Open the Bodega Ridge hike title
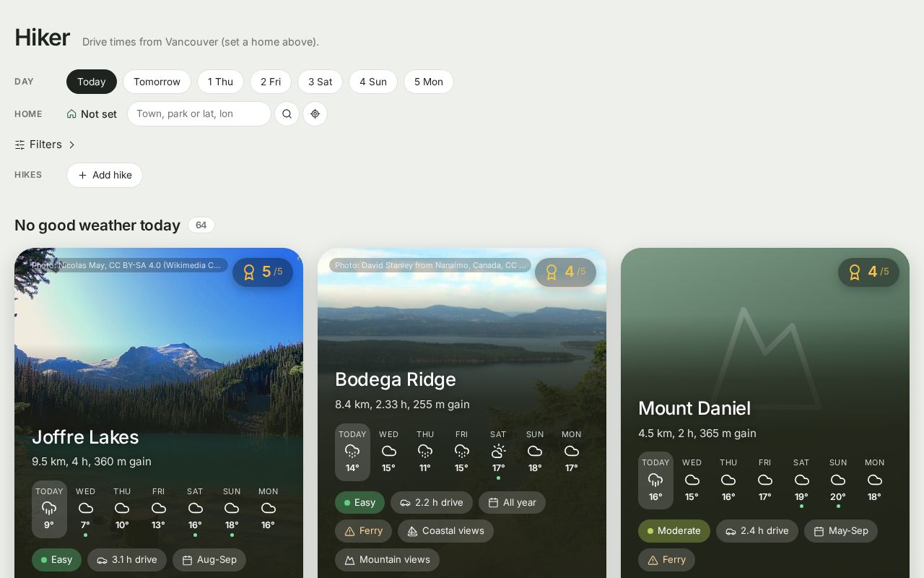 [396, 379]
